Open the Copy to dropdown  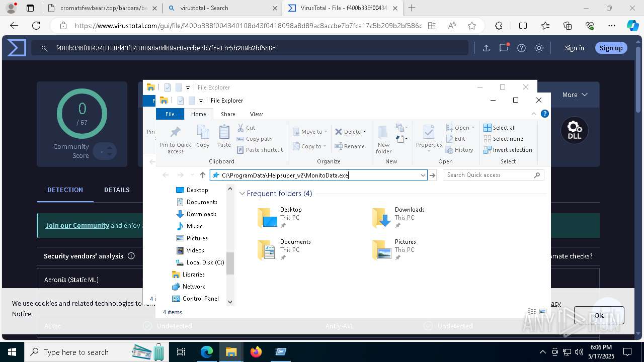[310, 146]
